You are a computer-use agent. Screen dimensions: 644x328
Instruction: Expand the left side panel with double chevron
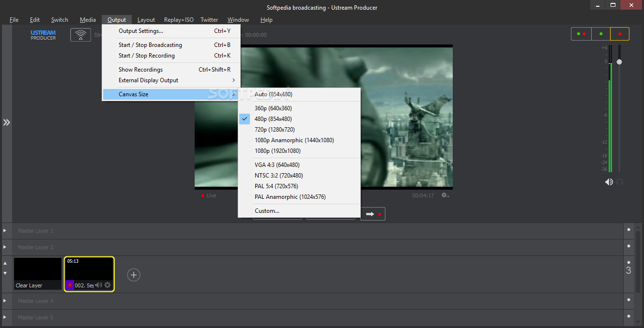pyautogui.click(x=6, y=122)
